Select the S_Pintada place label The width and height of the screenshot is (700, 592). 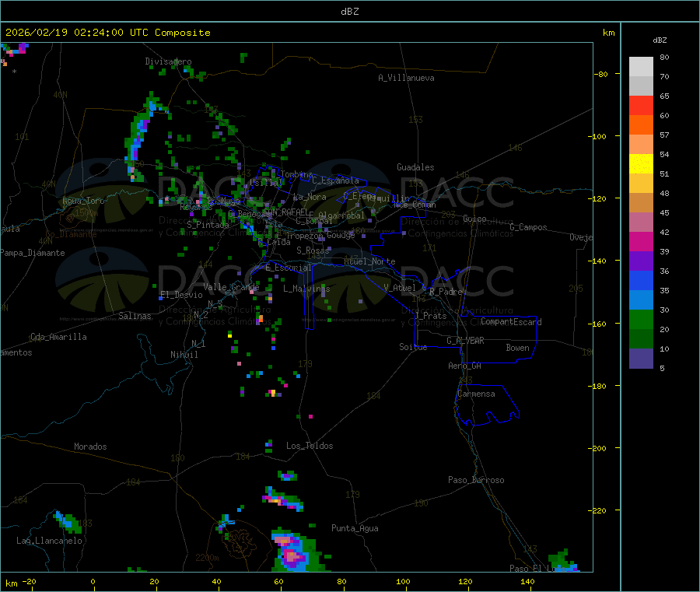click(208, 225)
